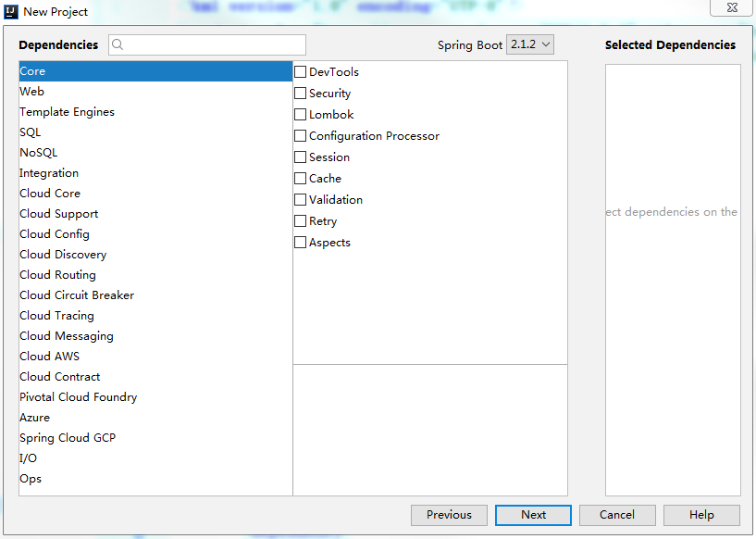Check the Retry dependency
756x539 pixels.
[x=300, y=220]
